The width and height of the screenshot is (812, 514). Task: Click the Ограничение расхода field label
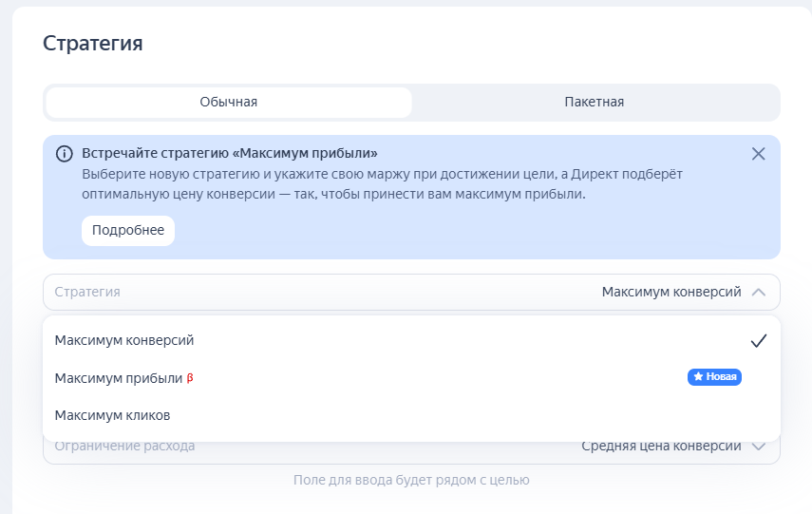point(124,446)
